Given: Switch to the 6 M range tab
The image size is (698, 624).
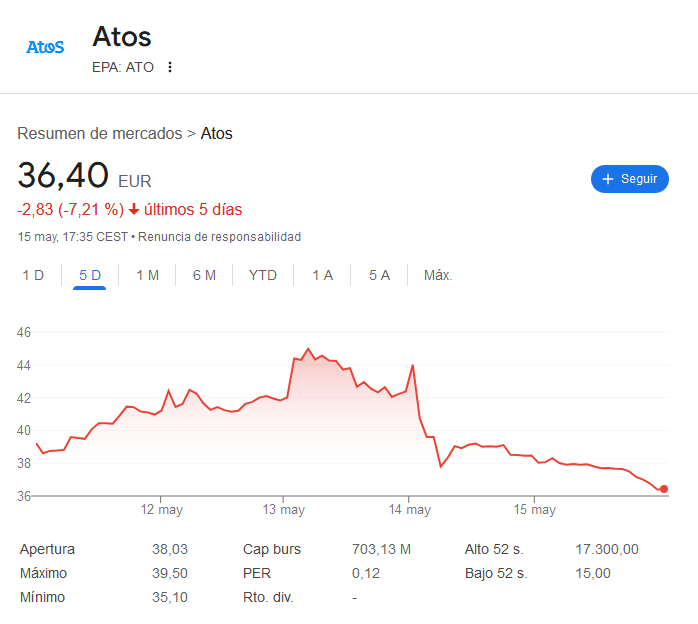Looking at the screenshot, I should [x=204, y=275].
